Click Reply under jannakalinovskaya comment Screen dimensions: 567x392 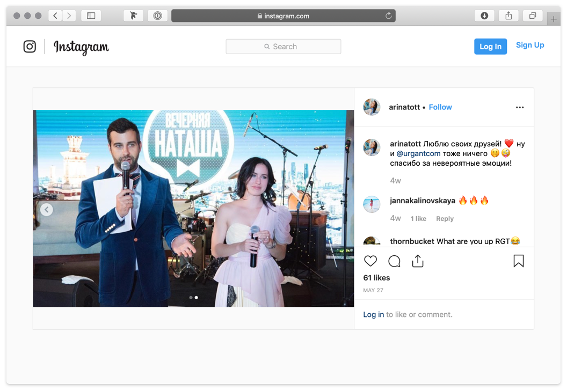[445, 219]
